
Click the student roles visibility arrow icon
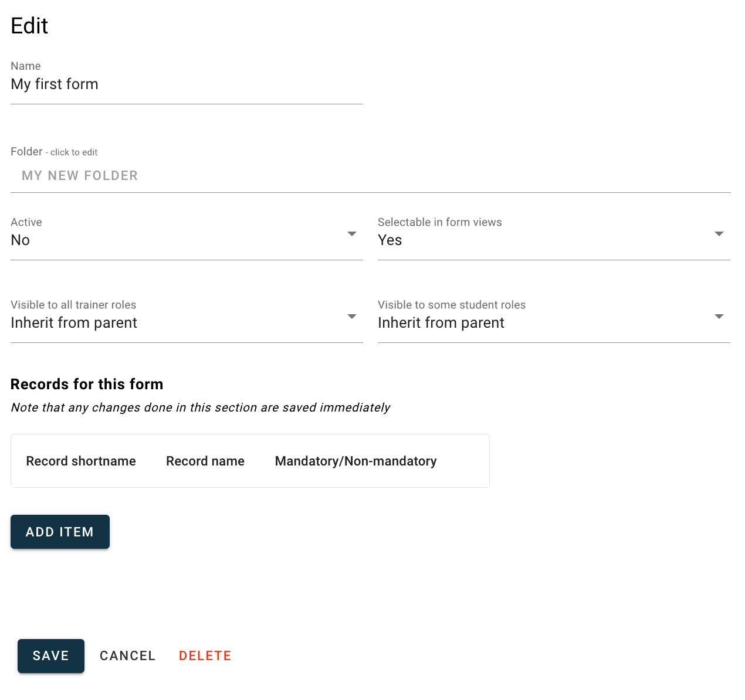pos(719,317)
